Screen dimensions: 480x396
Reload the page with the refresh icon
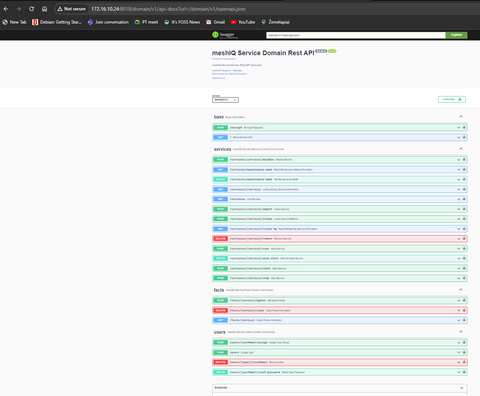coord(31,9)
